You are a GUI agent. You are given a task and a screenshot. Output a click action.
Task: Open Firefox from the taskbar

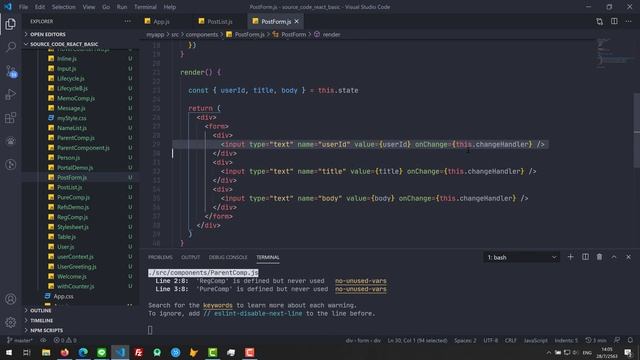point(64,353)
